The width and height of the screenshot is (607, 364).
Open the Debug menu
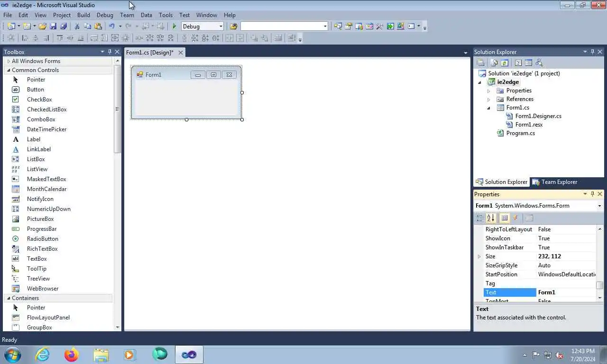(x=105, y=15)
